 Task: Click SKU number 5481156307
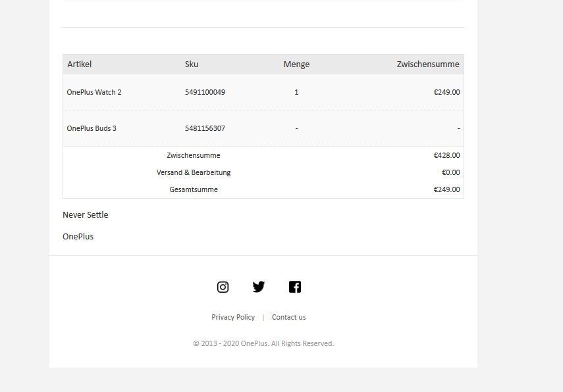pyautogui.click(x=205, y=128)
